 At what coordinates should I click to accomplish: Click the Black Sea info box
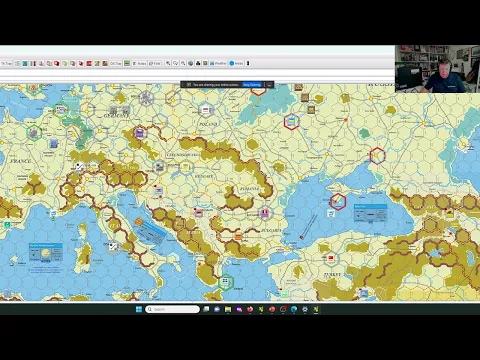370,213
